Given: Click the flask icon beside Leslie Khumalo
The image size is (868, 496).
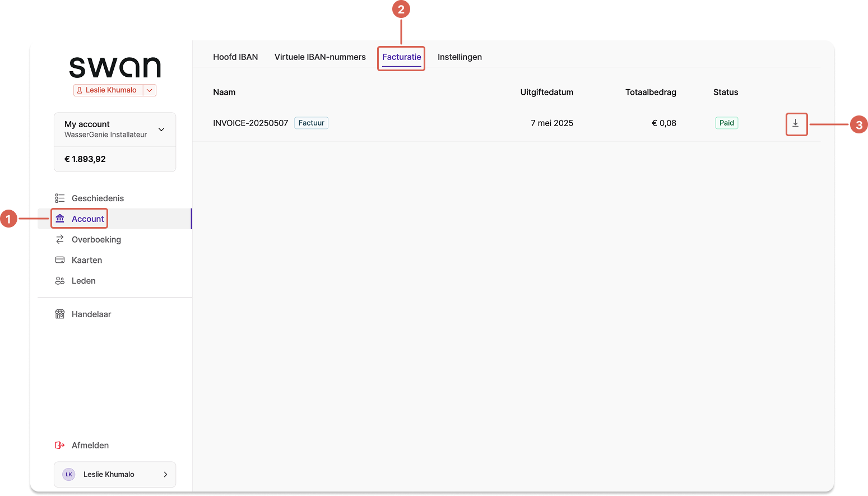Looking at the screenshot, I should coord(80,90).
